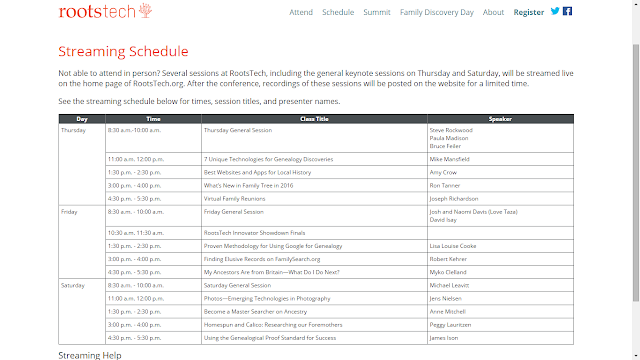Screen dimensions: 640x360
Task: Select the Saturday day cell
Action: (x=82, y=311)
